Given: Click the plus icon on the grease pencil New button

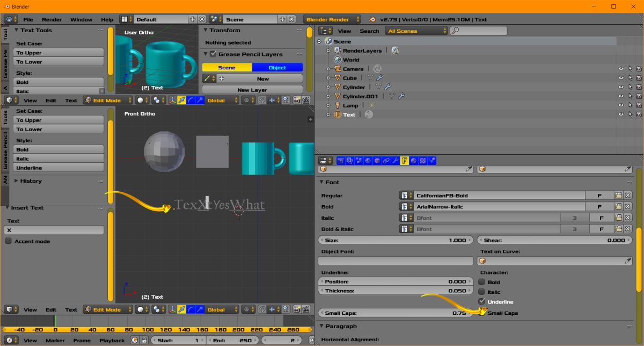Looking at the screenshot, I should tap(221, 78).
